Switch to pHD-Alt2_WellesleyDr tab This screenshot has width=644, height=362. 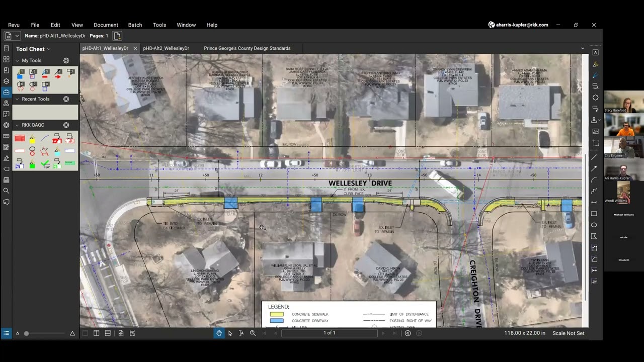coord(166,48)
